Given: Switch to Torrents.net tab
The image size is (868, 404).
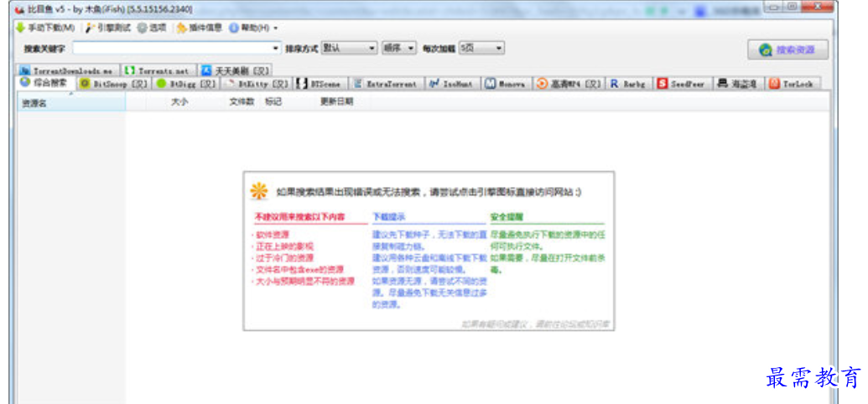Looking at the screenshot, I should point(159,71).
